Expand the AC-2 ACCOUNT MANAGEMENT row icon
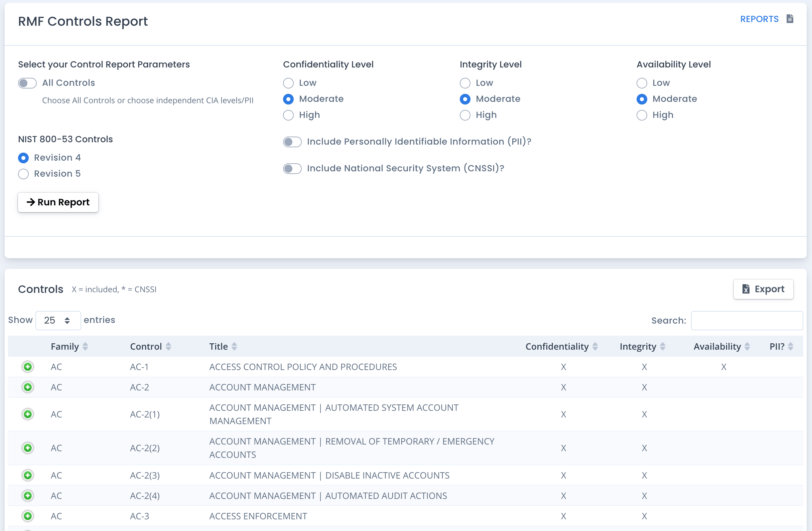 coord(28,387)
